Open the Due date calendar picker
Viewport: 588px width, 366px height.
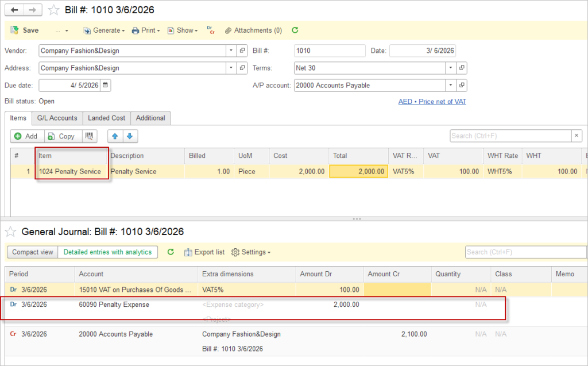coord(106,85)
